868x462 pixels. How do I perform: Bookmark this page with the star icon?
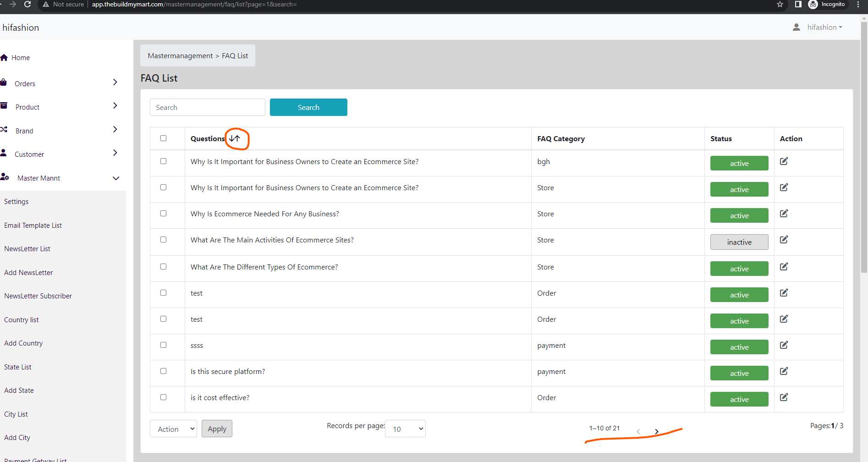pyautogui.click(x=780, y=4)
